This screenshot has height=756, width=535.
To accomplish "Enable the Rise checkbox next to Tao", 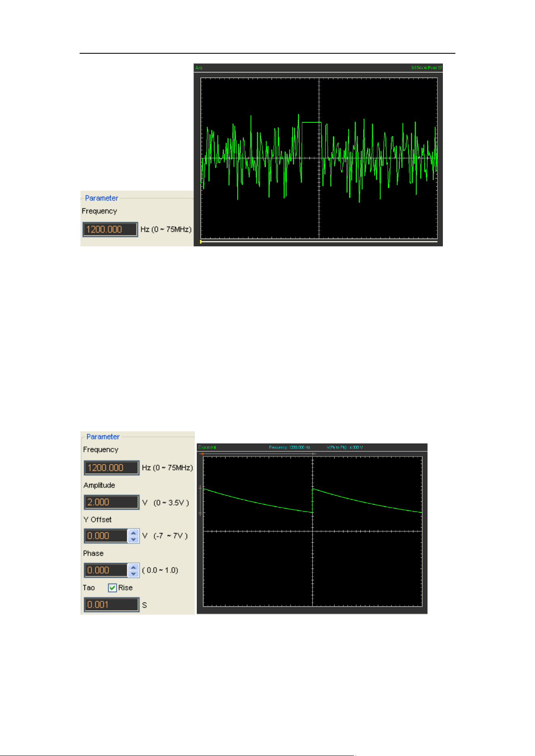I will tap(112, 588).
